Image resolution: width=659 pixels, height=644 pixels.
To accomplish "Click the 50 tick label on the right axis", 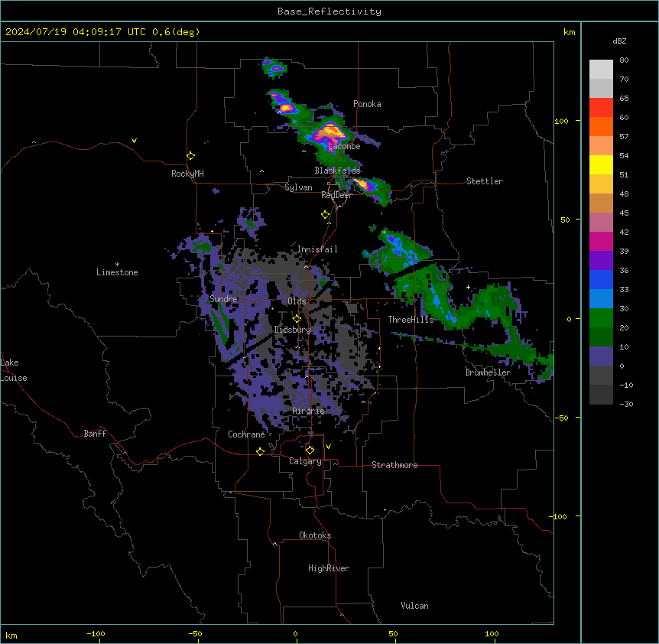I will coord(565,220).
